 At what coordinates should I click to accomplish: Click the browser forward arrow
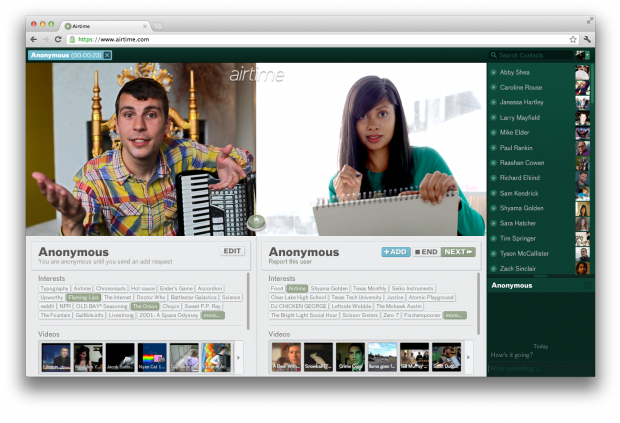[x=46, y=40]
